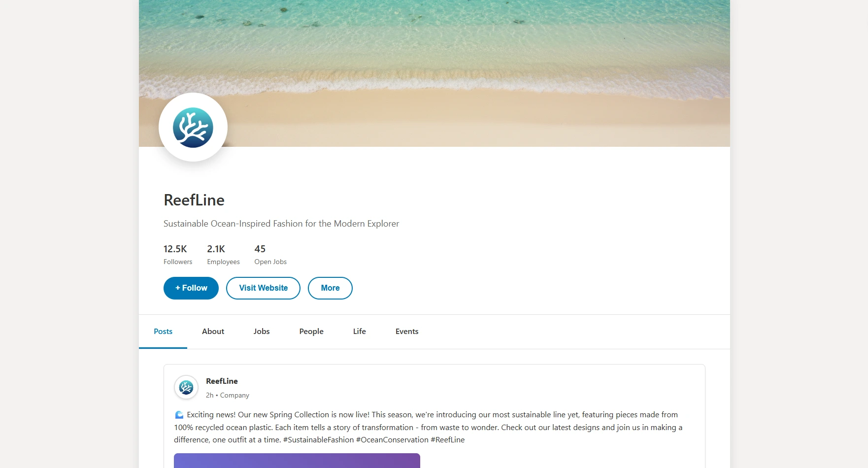Expand the More options button

[x=330, y=288]
